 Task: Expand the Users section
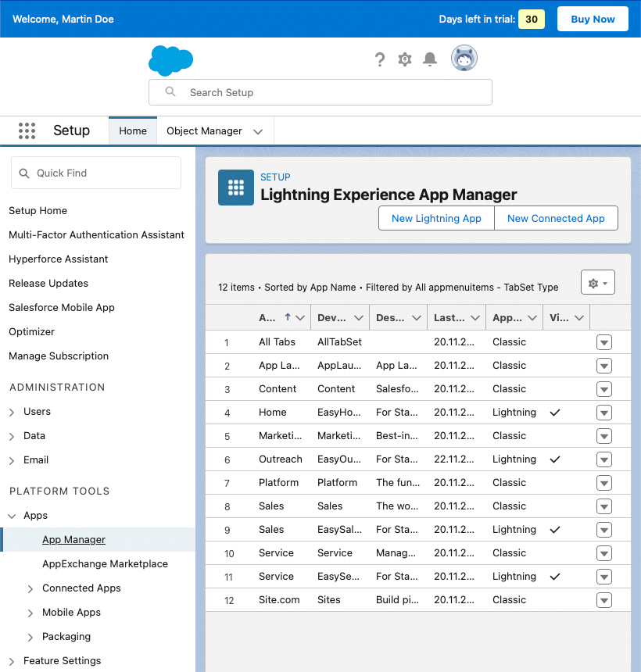(12, 413)
